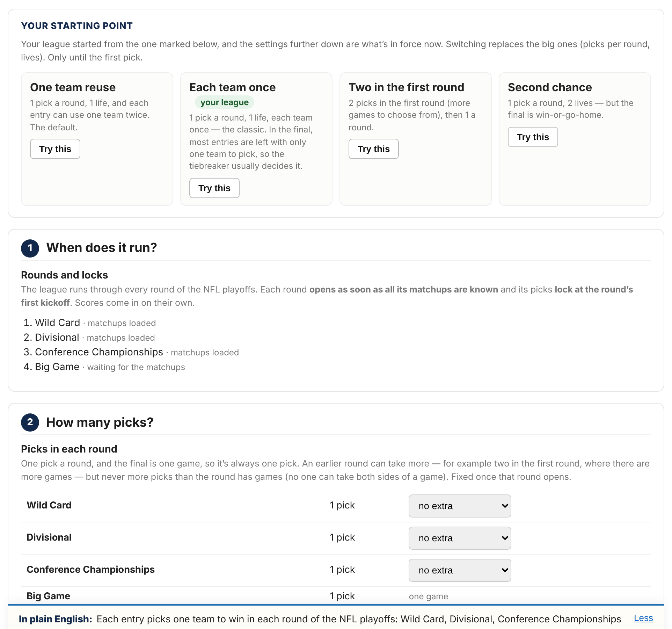Click the 'your league' badge
672x629 pixels.
coord(225,102)
